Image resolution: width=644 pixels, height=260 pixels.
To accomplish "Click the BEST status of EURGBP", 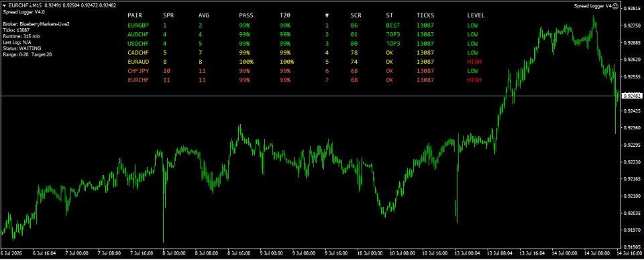I will 393,25.
